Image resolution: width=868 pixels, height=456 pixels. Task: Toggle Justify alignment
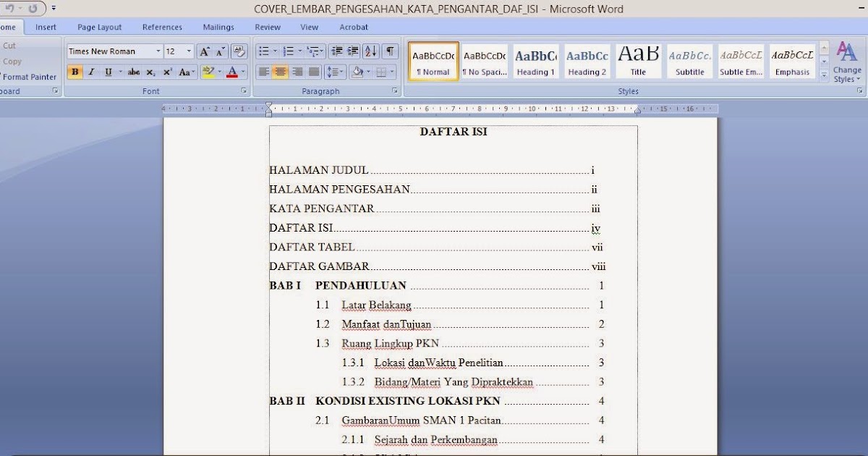pos(314,72)
